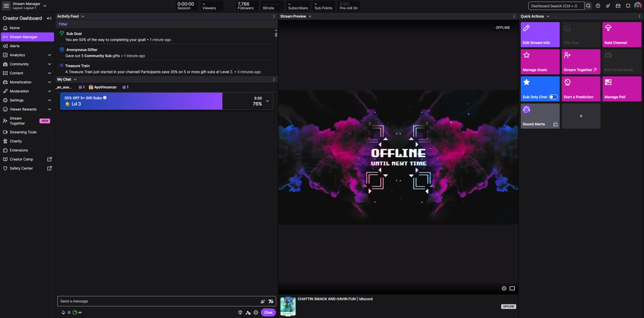Screen dimensions: 644x318
Task: Click the Filter link in Activity Feed
Action: 63,24
